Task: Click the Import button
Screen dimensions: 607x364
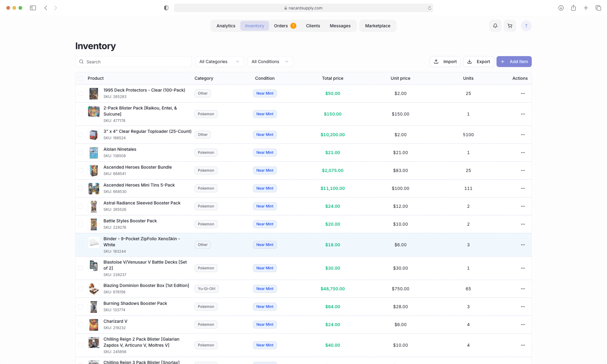Action: pyautogui.click(x=445, y=62)
